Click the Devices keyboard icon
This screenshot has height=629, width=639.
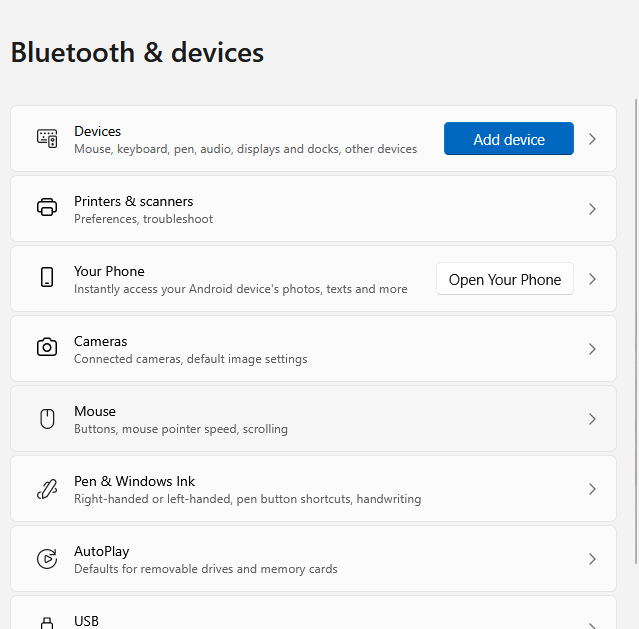[x=47, y=139]
